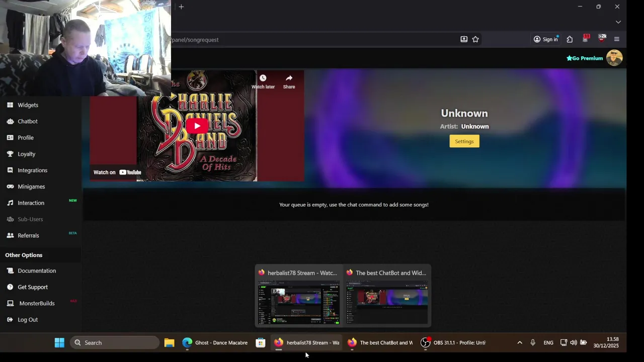Open a new browser tab with plus
The image size is (644, 362).
181,7
